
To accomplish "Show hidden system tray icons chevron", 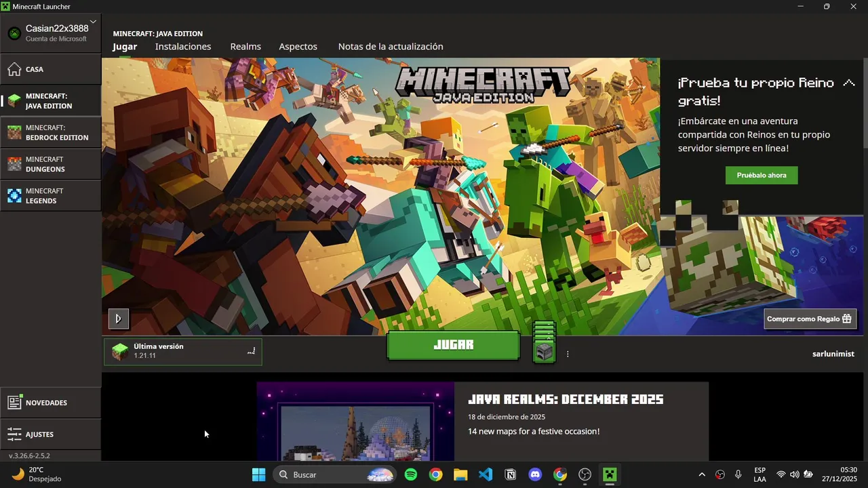I will (x=702, y=474).
